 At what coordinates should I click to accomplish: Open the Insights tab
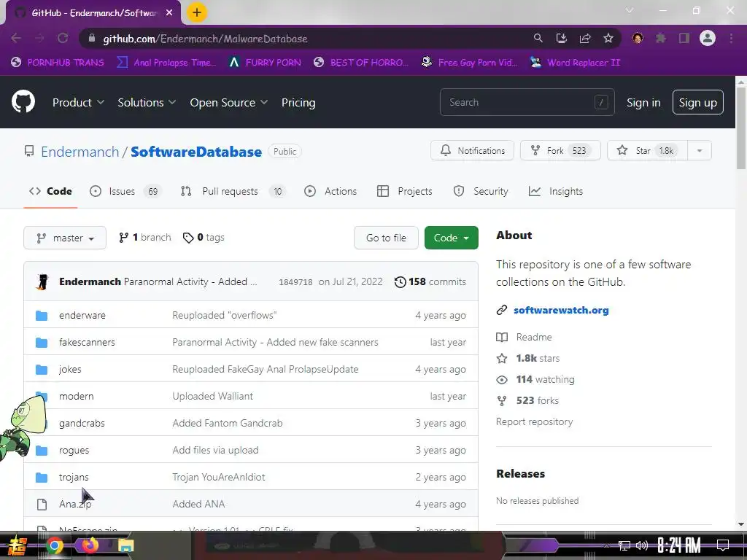click(x=555, y=191)
